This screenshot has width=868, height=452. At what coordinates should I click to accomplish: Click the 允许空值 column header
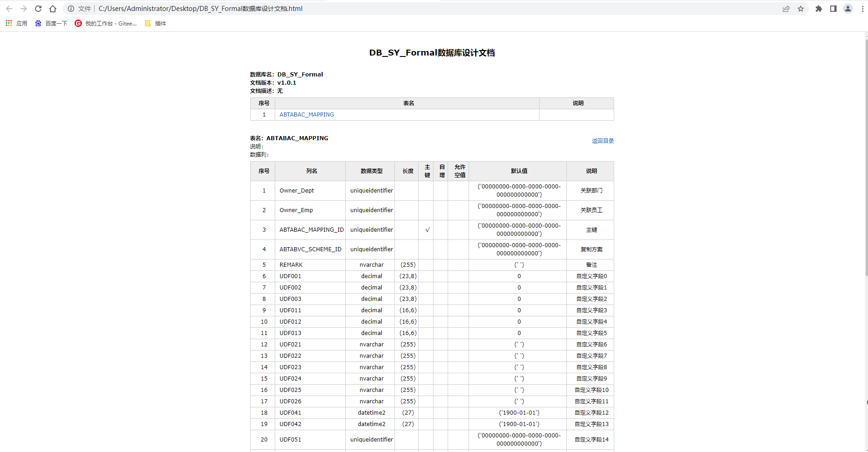click(459, 171)
